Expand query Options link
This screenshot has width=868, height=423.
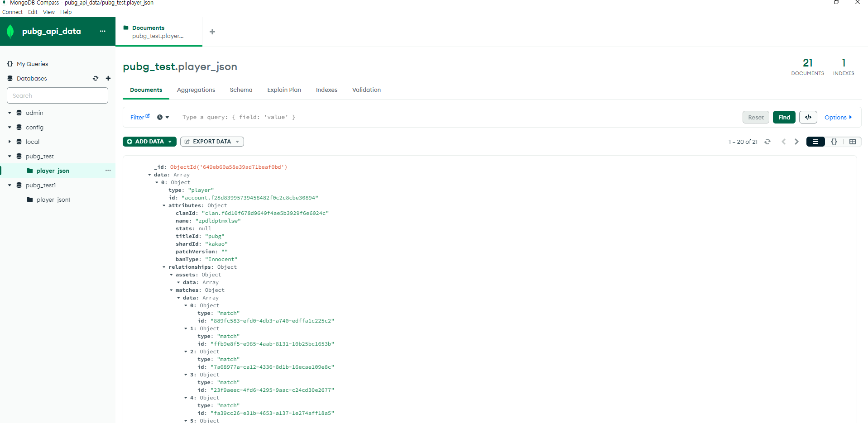tap(838, 117)
